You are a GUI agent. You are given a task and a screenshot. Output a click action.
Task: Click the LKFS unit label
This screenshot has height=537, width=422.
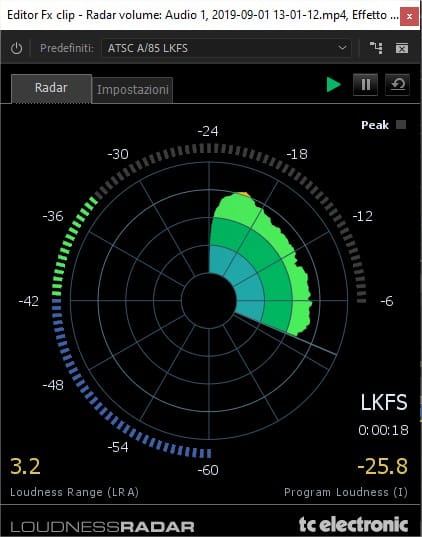(x=384, y=402)
